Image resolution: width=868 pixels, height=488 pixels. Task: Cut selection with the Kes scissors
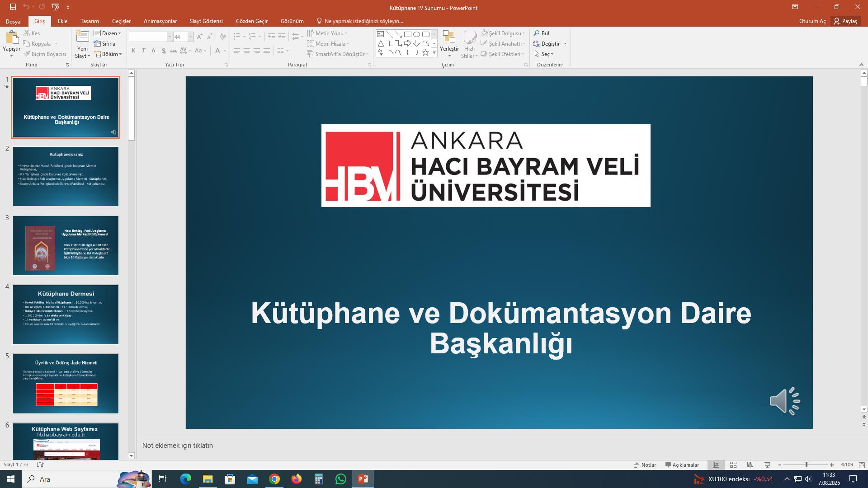point(32,33)
